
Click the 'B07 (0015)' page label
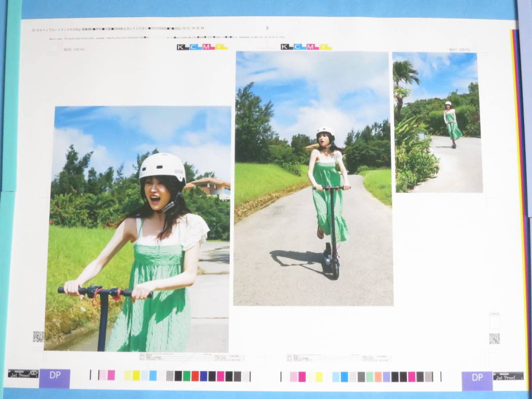459,50
